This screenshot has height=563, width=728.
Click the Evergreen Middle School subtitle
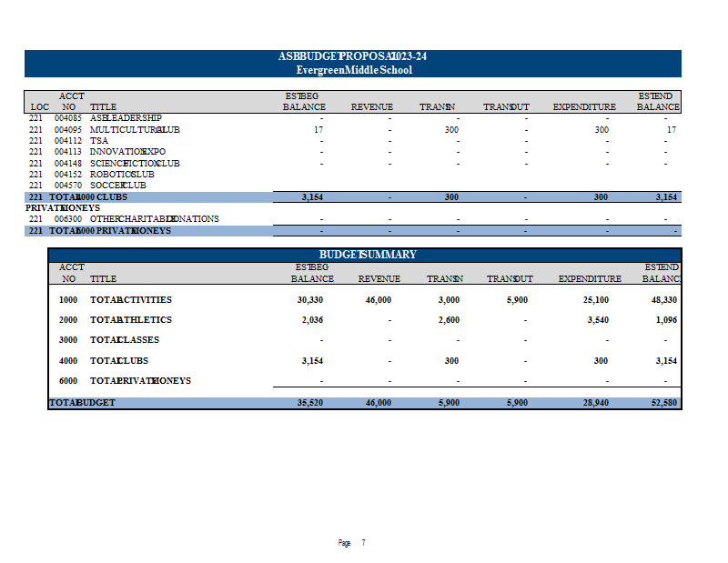[354, 70]
